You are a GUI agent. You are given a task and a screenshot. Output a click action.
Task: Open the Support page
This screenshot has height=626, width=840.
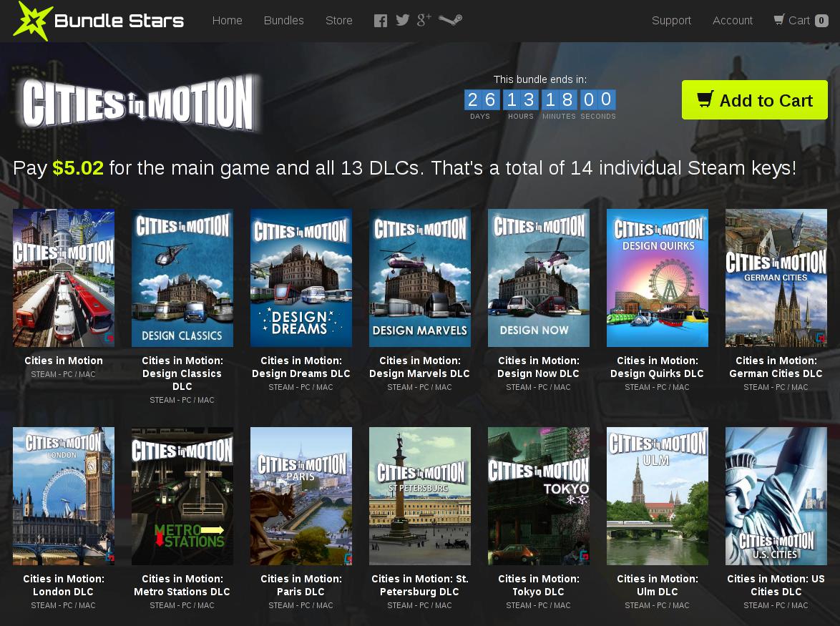pyautogui.click(x=671, y=20)
